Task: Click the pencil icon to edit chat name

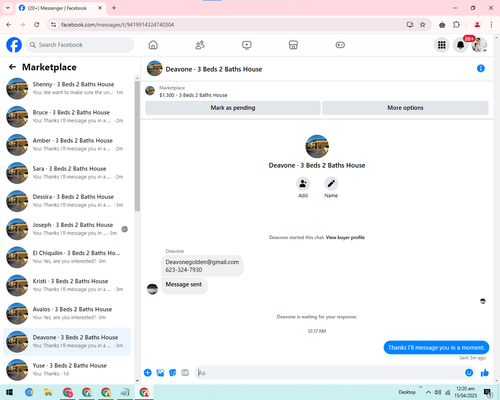Action: pos(331,184)
